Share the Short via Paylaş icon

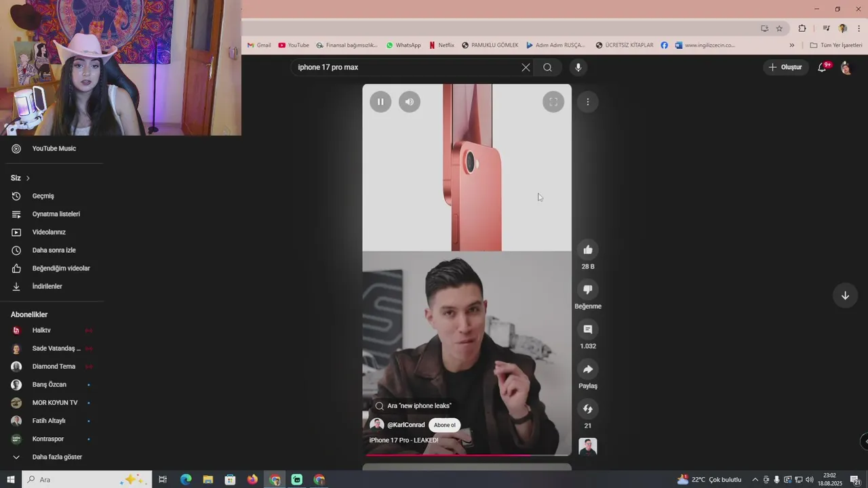[x=588, y=369]
